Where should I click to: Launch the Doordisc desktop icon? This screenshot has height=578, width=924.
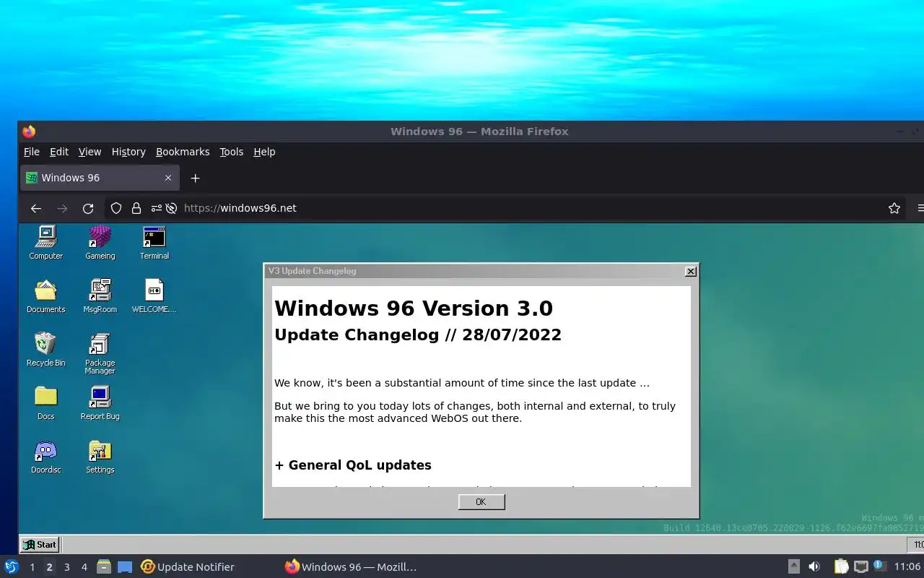point(46,456)
